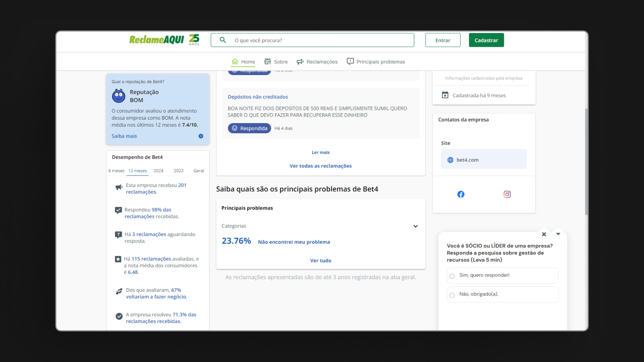This screenshot has height=362, width=644.
Task: Switch to the 6 meses performance tab
Action: 116,171
